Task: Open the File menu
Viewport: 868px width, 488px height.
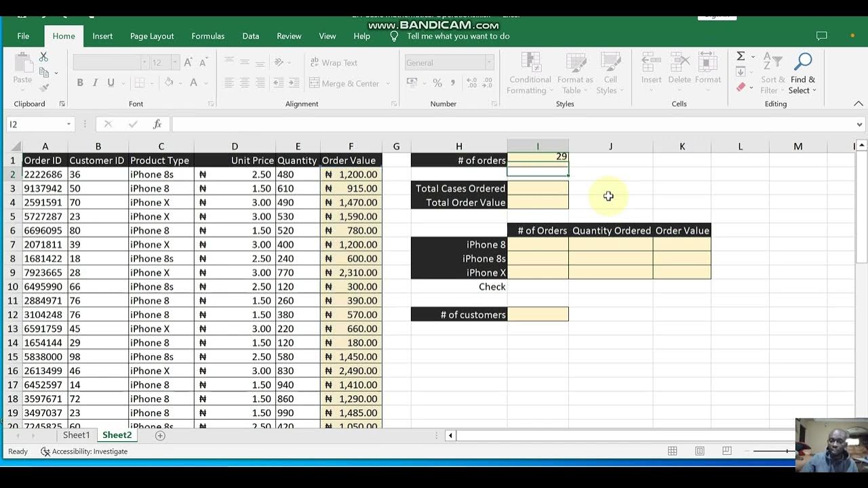Action: (x=23, y=36)
